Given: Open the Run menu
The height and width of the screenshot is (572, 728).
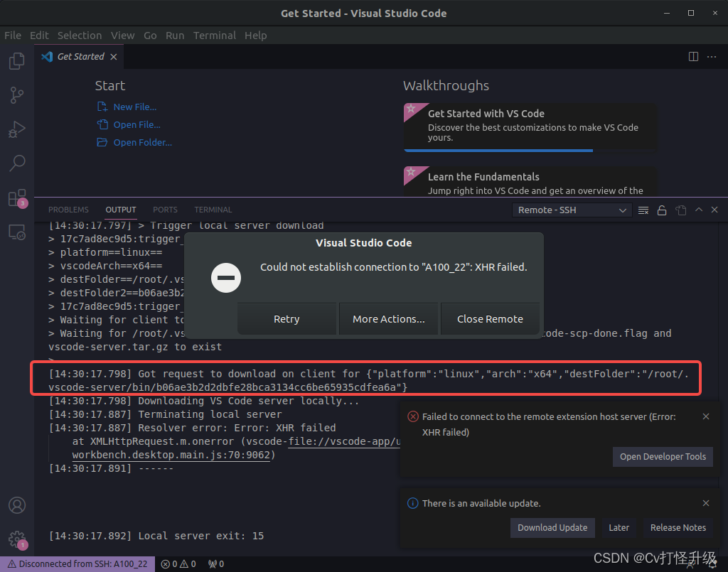Looking at the screenshot, I should [175, 36].
